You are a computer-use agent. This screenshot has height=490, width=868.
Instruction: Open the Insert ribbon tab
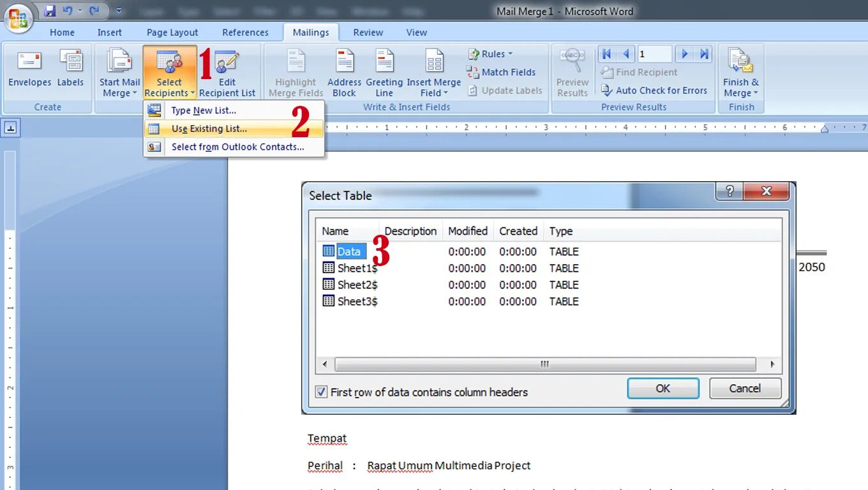[110, 33]
